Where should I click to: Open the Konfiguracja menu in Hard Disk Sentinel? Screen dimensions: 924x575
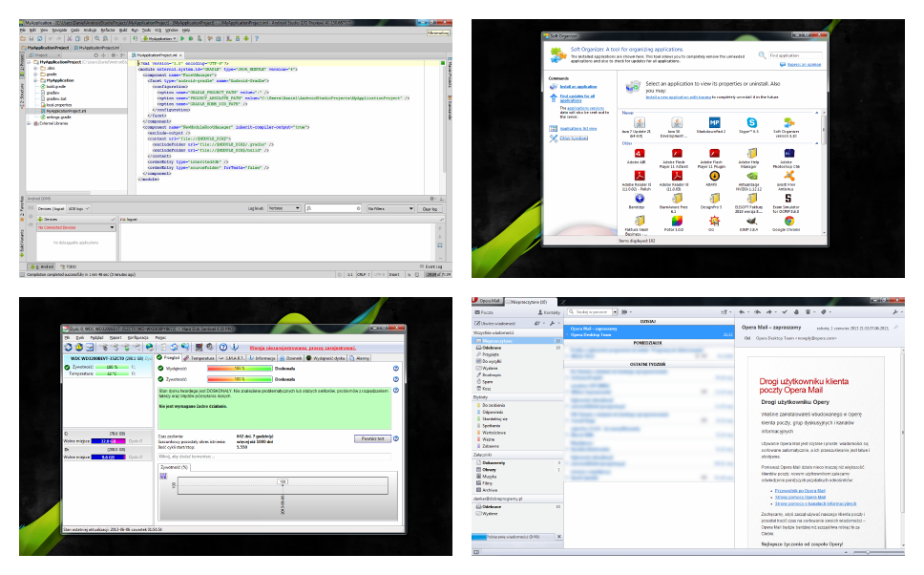[x=137, y=338]
